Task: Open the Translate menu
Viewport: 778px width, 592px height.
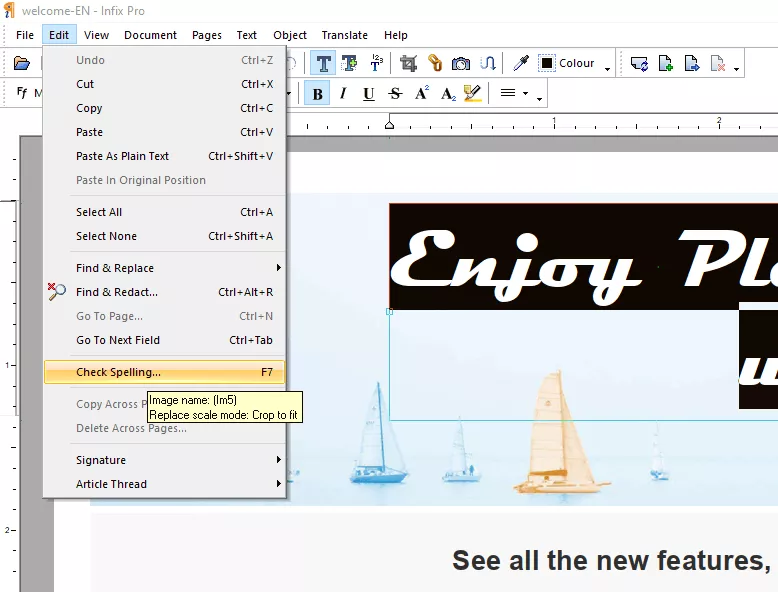Action: click(x=344, y=35)
